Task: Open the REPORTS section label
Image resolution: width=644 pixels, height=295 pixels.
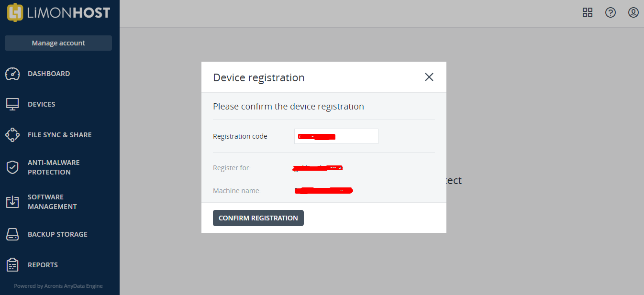Action: tap(43, 265)
